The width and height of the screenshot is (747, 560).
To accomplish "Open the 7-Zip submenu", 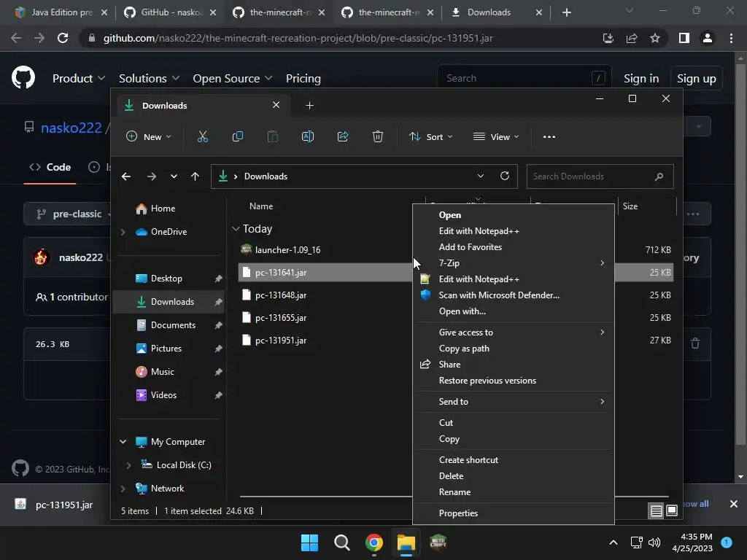I will 513,262.
